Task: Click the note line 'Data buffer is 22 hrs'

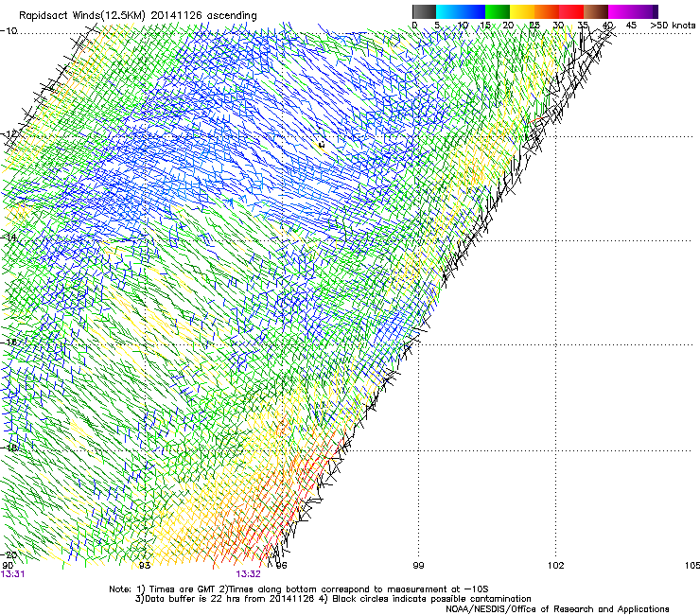Action: (x=191, y=599)
